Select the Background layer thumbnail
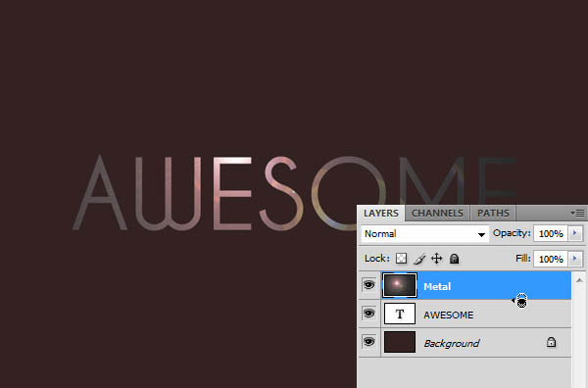This screenshot has height=388, width=588. coord(400,342)
